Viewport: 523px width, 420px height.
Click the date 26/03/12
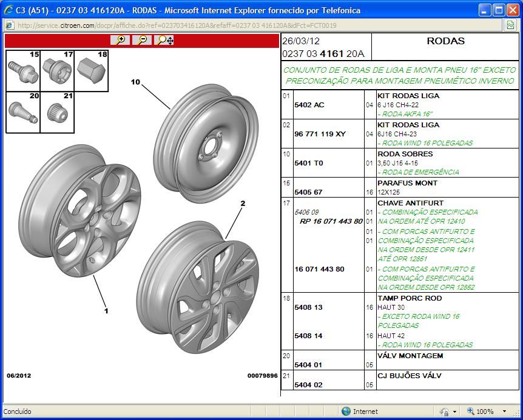(x=301, y=41)
